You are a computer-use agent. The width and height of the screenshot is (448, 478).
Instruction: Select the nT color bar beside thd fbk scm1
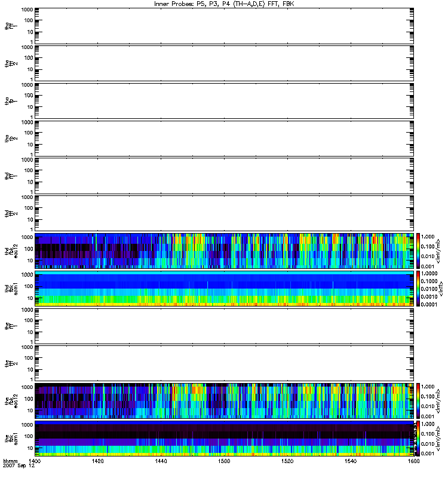[x=418, y=289]
